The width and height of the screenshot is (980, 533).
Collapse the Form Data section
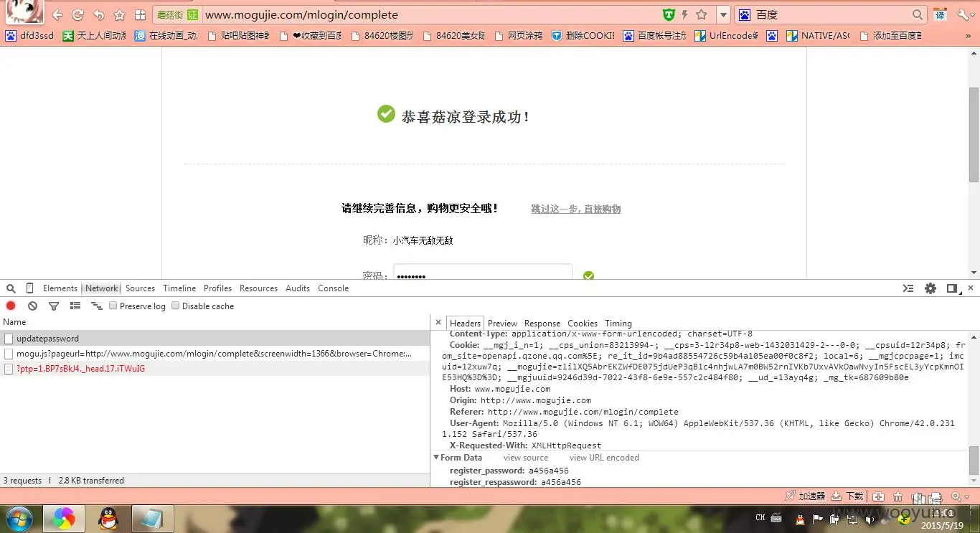(436, 458)
